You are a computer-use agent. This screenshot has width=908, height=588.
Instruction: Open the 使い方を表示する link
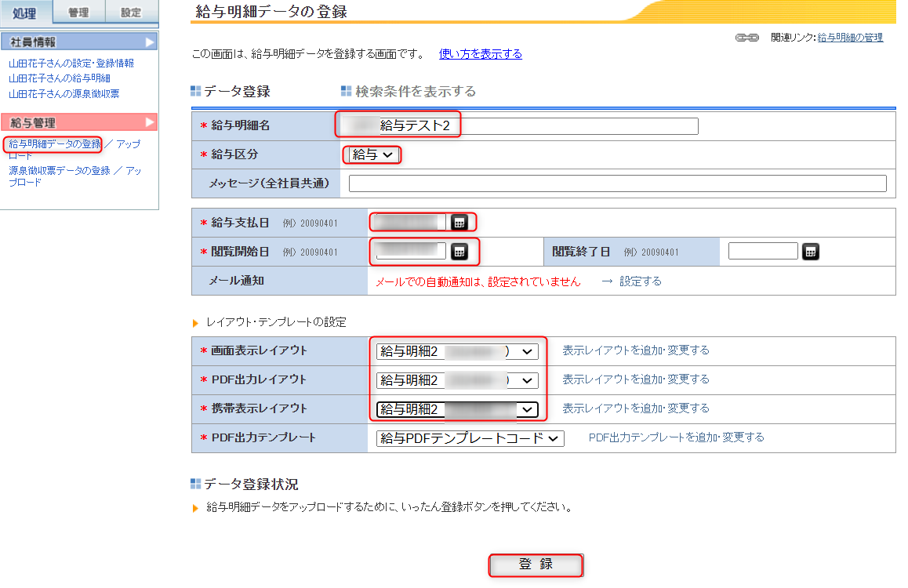(x=480, y=54)
